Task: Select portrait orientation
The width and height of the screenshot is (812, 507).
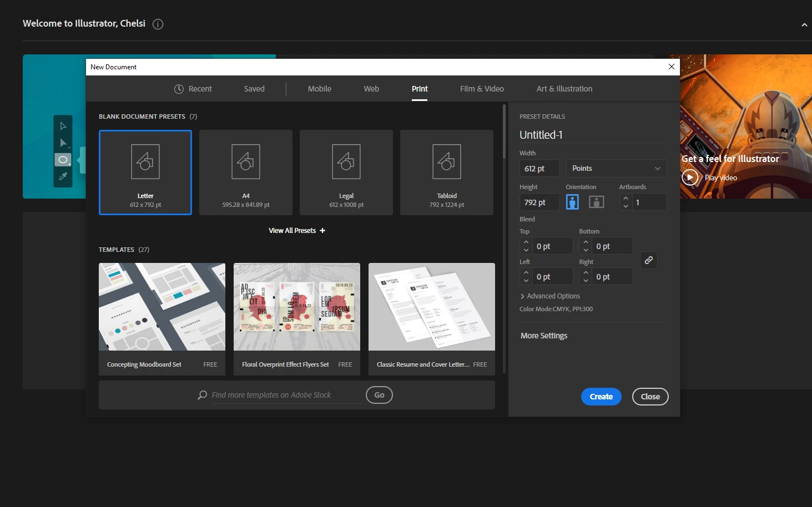Action: tap(572, 202)
